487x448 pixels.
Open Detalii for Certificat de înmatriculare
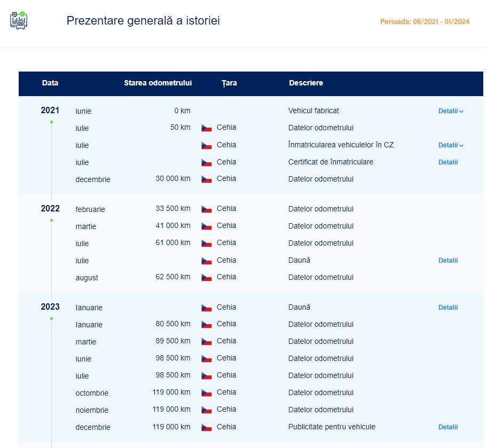coord(448,162)
